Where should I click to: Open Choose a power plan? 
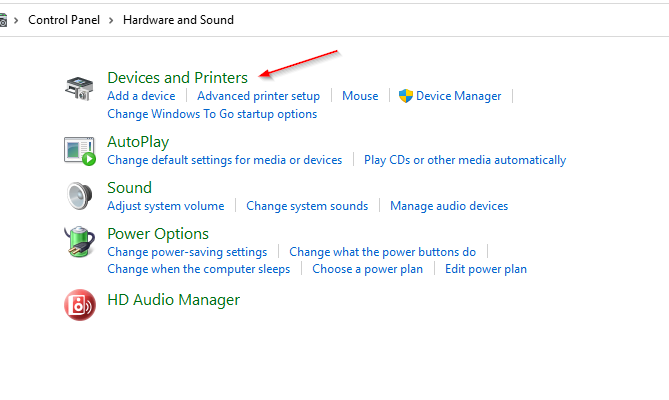click(x=368, y=269)
